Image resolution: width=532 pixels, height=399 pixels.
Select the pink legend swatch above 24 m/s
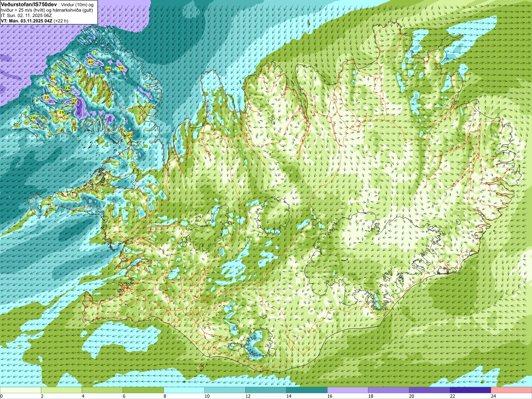[x=511, y=390]
